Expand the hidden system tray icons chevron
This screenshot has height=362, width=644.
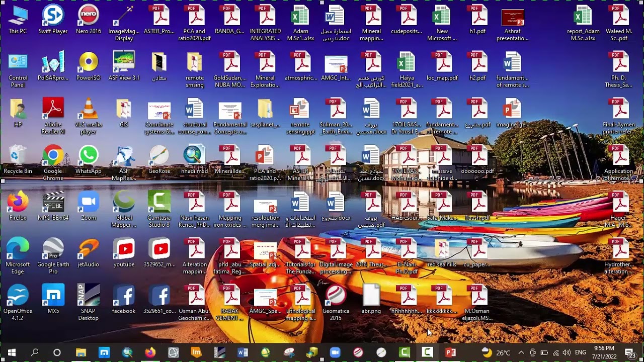521,352
